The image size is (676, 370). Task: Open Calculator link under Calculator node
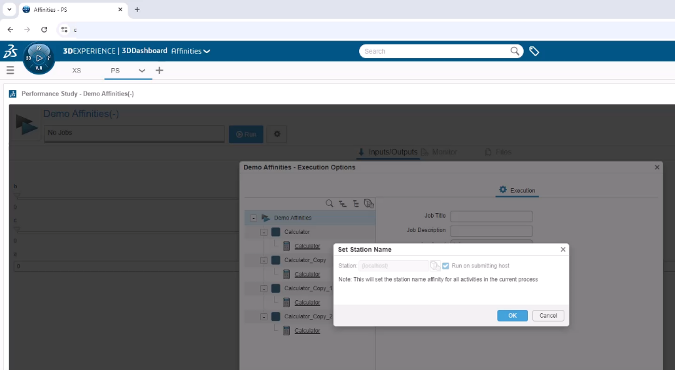[307, 246]
